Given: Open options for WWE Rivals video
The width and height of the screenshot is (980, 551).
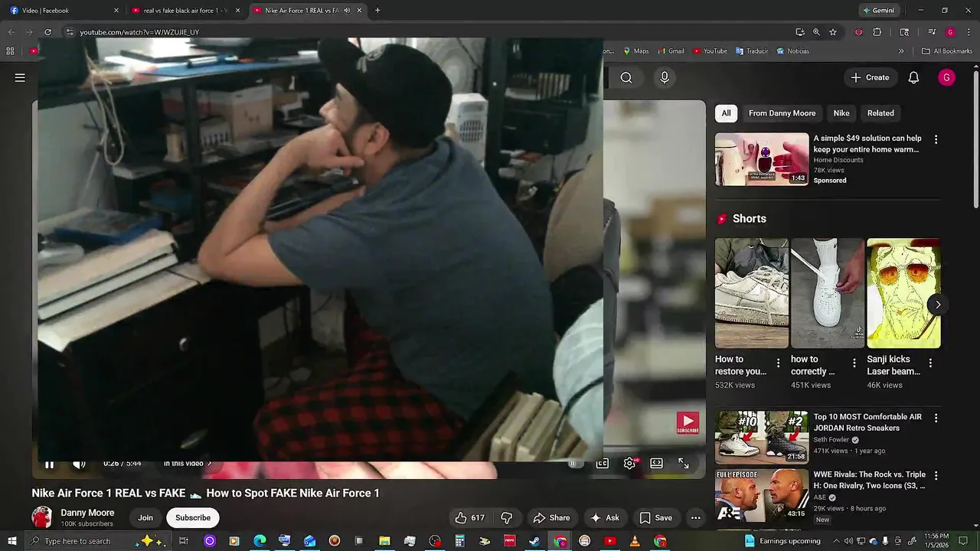Looking at the screenshot, I should point(936,476).
